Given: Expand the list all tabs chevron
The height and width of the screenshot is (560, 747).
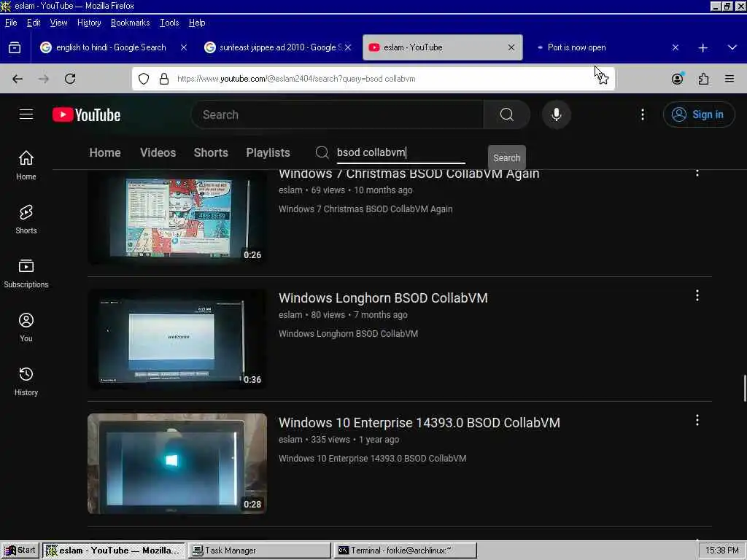Looking at the screenshot, I should coord(732,47).
